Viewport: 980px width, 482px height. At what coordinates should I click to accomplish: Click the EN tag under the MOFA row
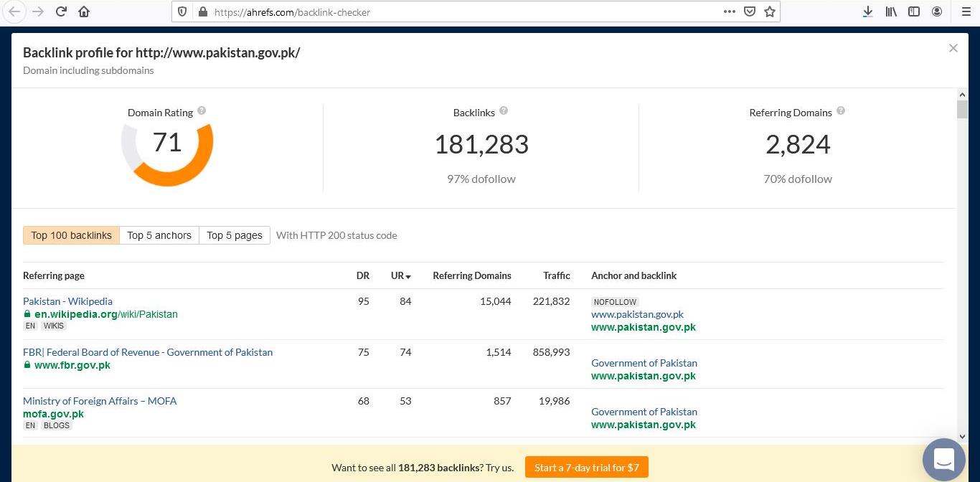30,425
